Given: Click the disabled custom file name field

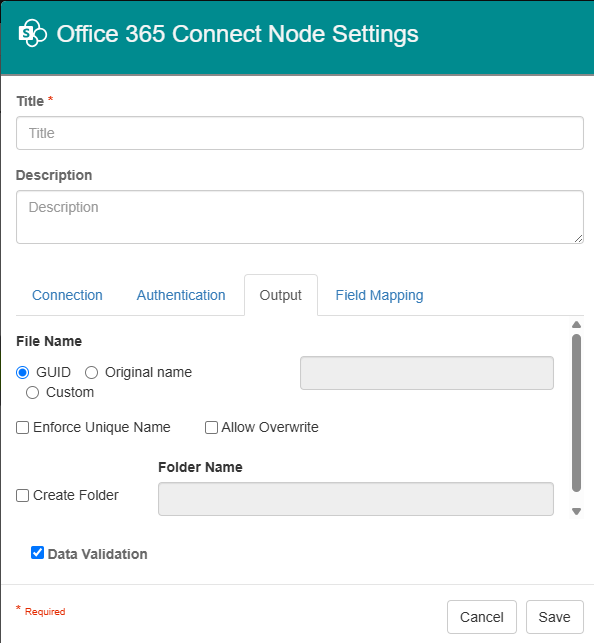Looking at the screenshot, I should [427, 373].
